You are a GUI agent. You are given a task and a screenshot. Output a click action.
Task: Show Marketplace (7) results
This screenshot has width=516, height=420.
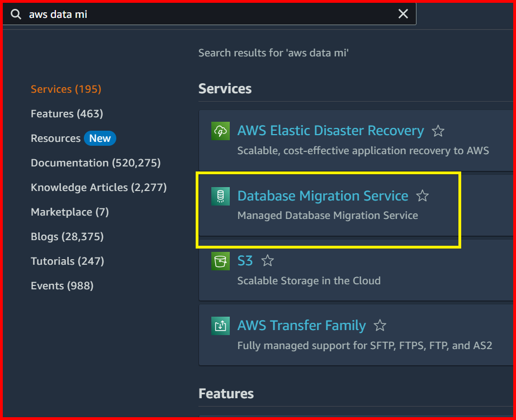pos(69,212)
